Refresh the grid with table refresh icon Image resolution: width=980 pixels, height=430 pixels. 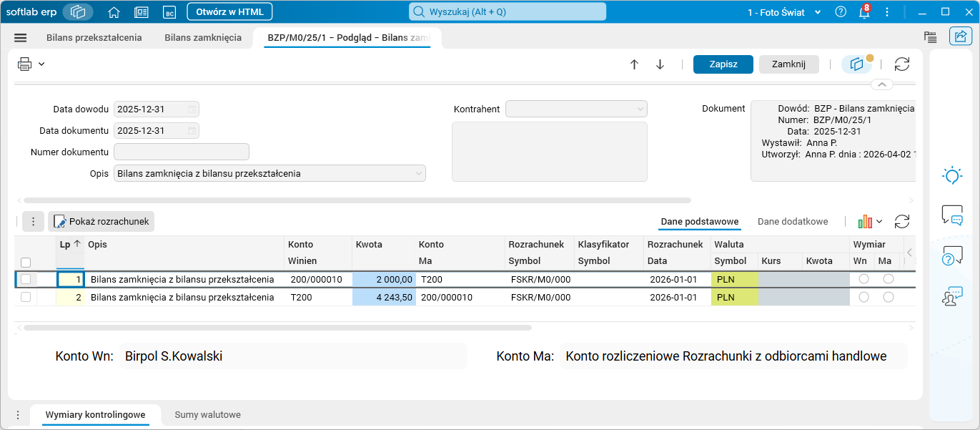pos(902,222)
